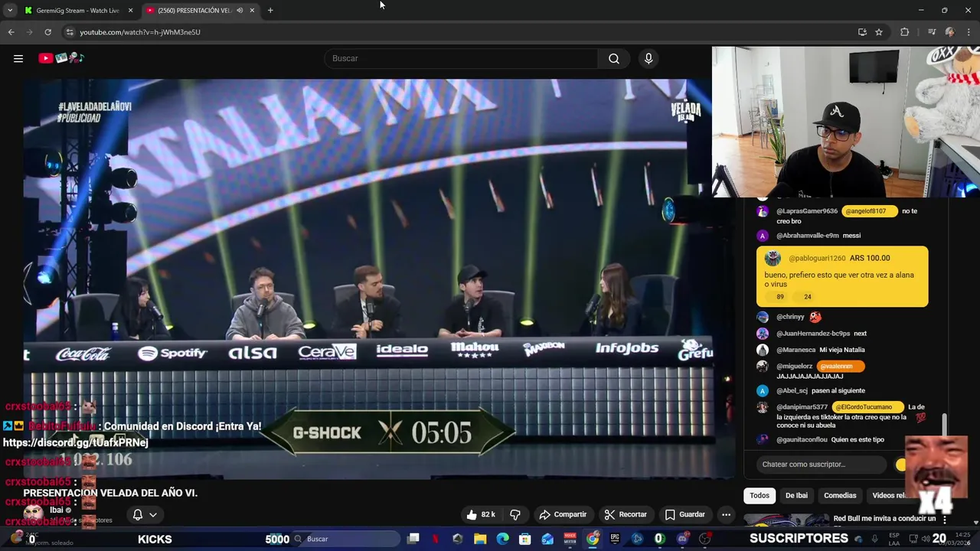Viewport: 980px width, 551px height.
Task: Click @ElGordoTucumano mention in chat
Action: [x=867, y=407]
